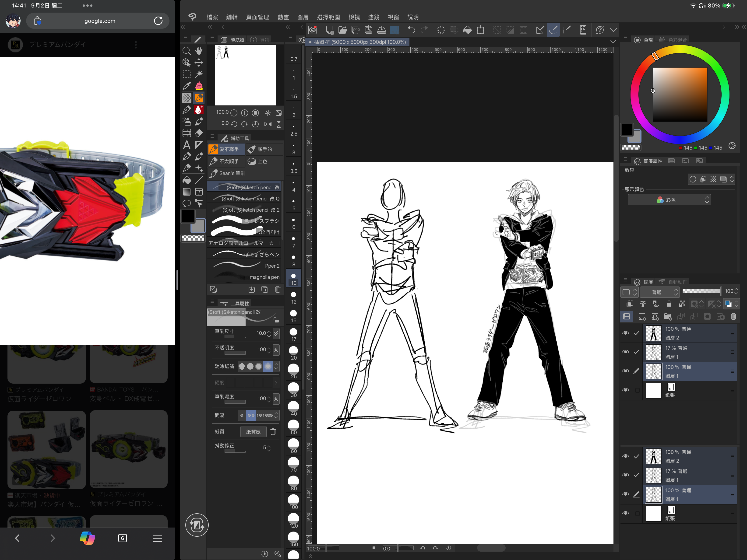
Task: Click zoom in icon in navigator
Action: tap(244, 113)
